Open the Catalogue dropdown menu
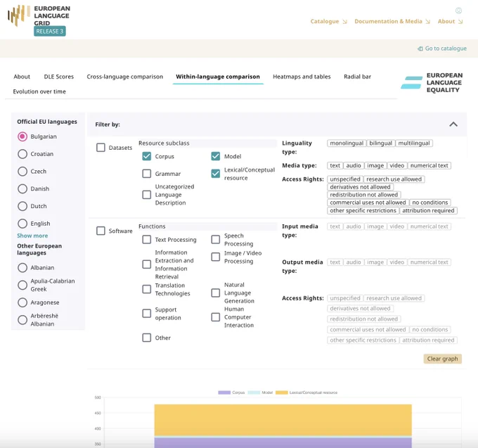 click(328, 21)
